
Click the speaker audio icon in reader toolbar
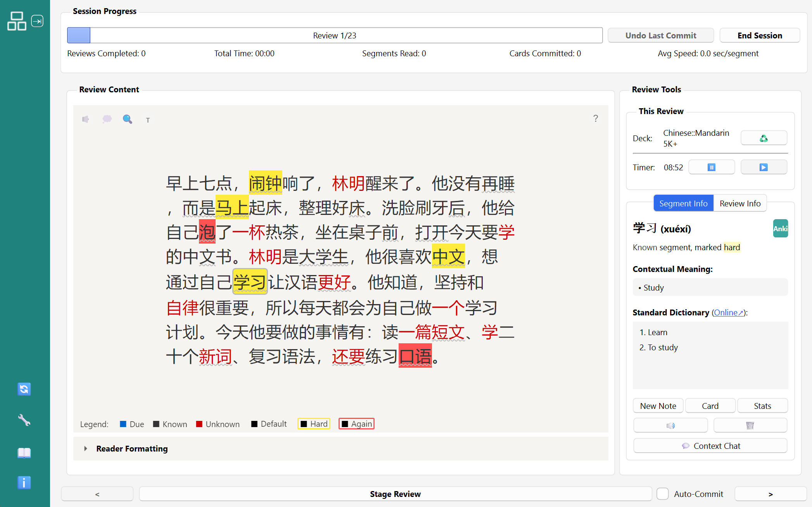click(x=86, y=119)
